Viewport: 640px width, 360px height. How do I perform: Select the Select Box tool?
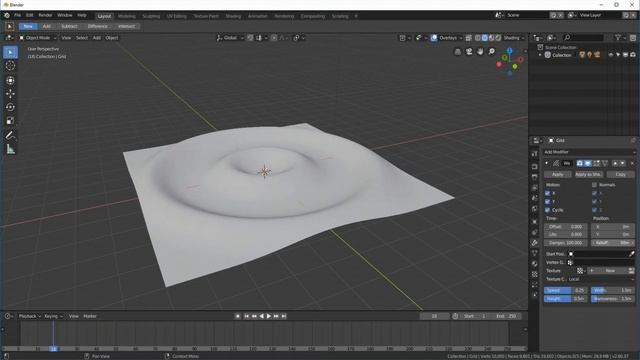tap(11, 52)
